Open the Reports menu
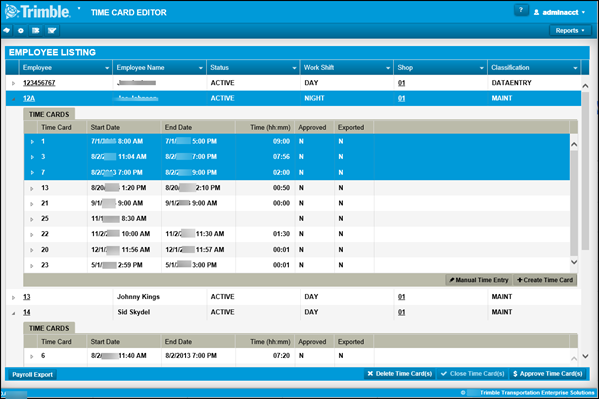599x399 pixels. coord(570,31)
